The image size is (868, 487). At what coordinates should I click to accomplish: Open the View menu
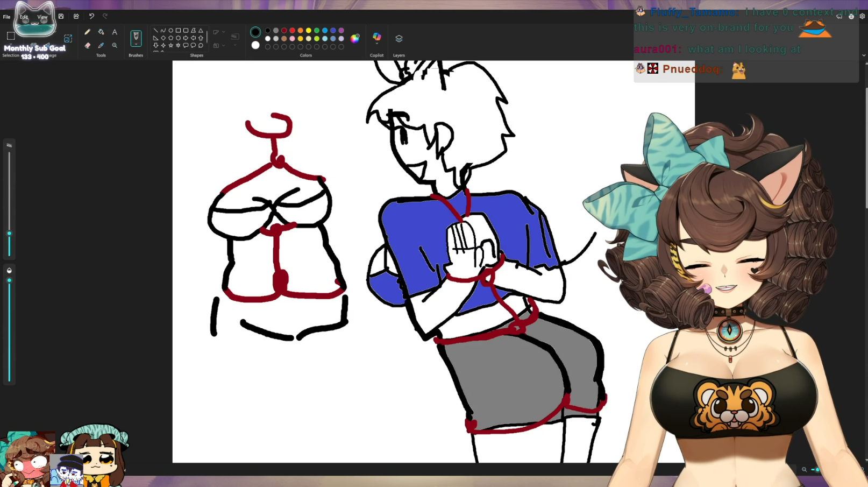42,17
